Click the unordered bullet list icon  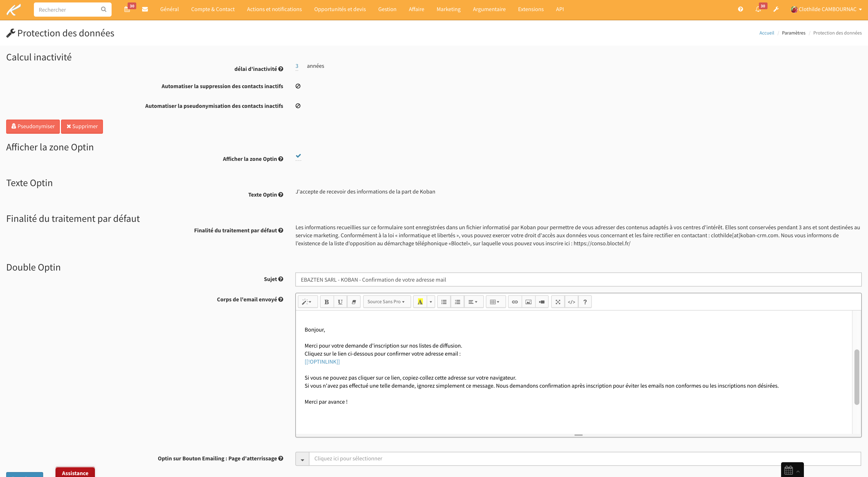tap(444, 302)
